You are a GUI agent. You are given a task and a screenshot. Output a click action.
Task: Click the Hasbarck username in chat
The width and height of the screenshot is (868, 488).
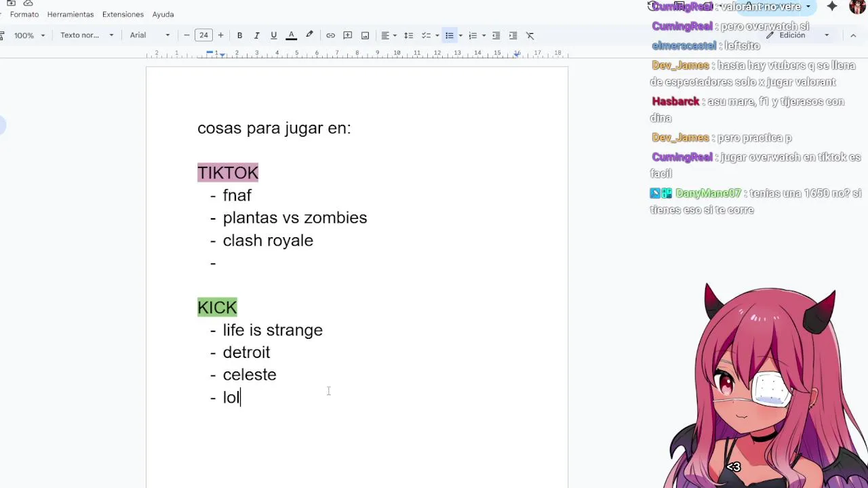click(x=675, y=102)
